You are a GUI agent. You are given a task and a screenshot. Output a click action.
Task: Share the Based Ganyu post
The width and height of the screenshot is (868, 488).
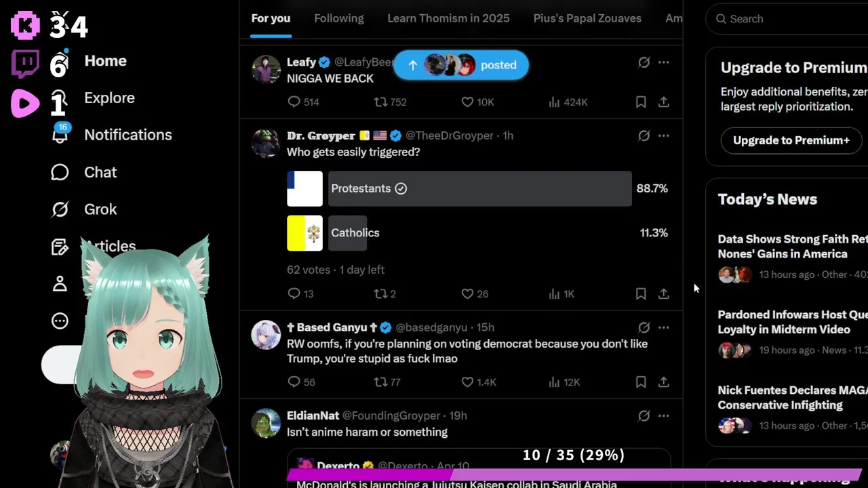(664, 382)
